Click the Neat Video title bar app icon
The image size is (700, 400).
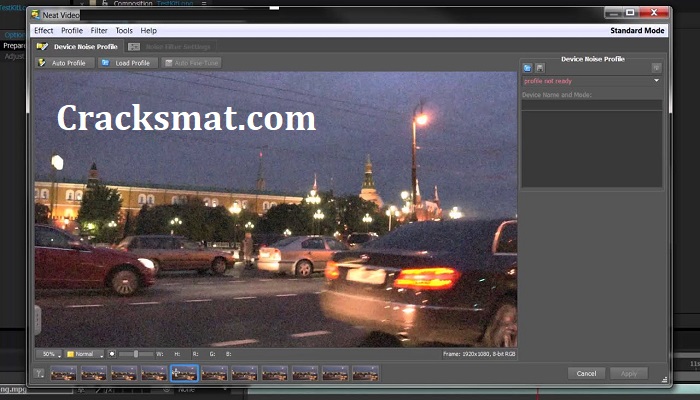36,15
